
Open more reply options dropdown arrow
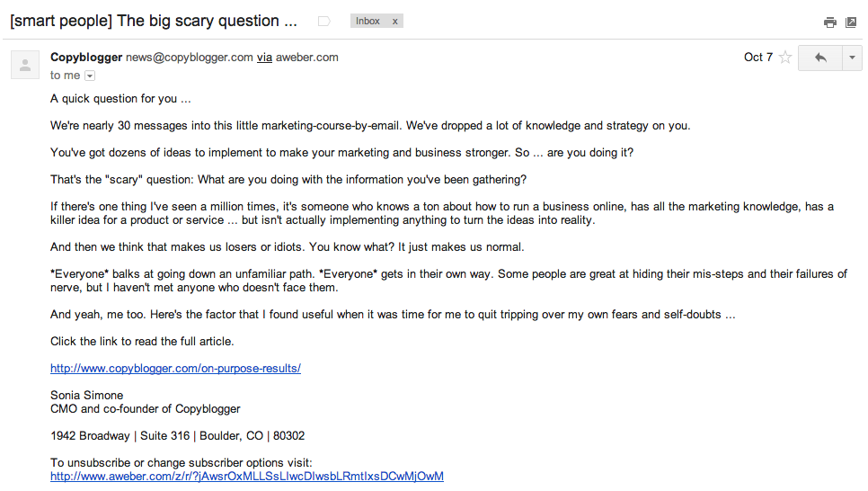(852, 58)
